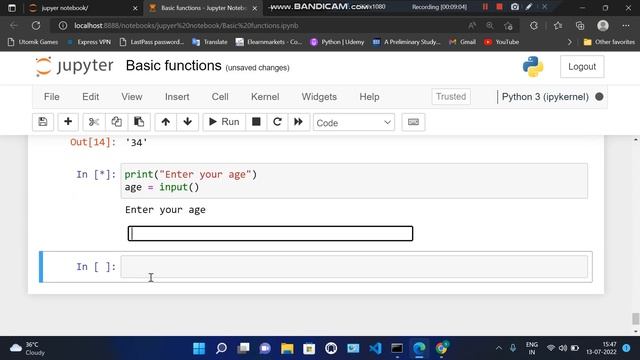Click the Logout button

point(582,67)
